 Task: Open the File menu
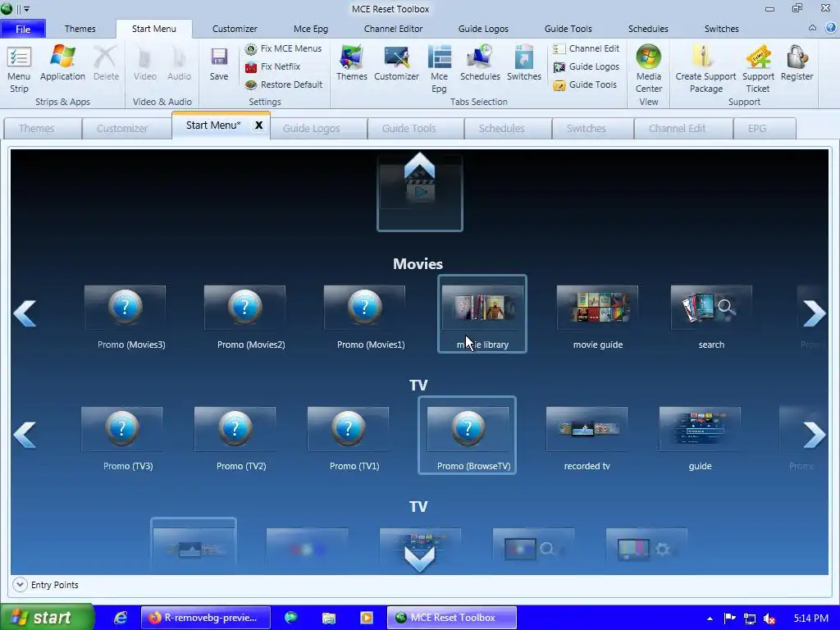coord(23,29)
